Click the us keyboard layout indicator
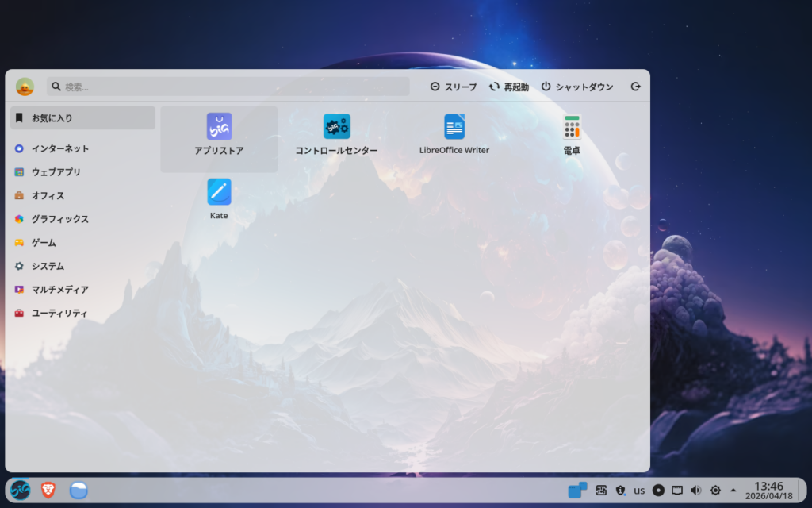This screenshot has height=508, width=812. pos(639,491)
